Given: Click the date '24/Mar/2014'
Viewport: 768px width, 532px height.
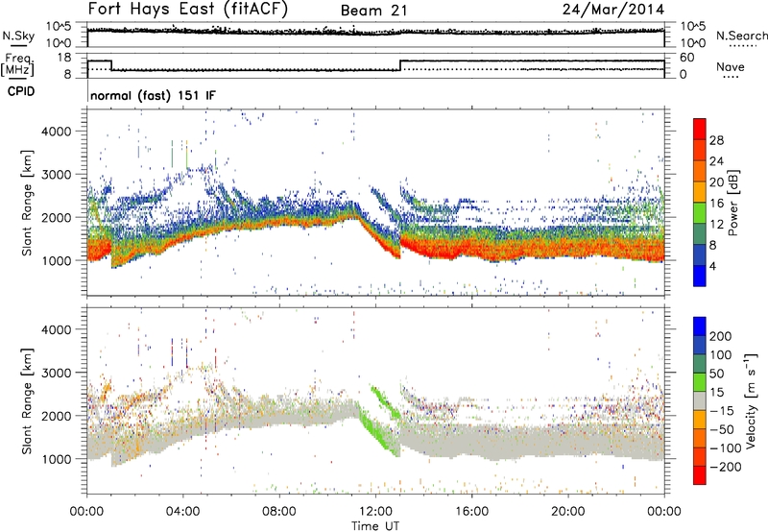Looking at the screenshot, I should pos(613,10).
